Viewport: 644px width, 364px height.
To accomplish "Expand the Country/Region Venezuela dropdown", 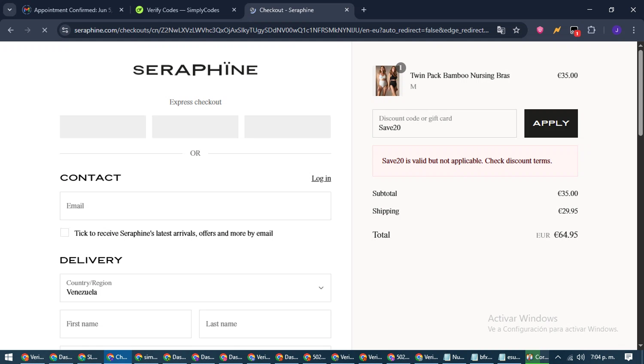I will click(195, 288).
